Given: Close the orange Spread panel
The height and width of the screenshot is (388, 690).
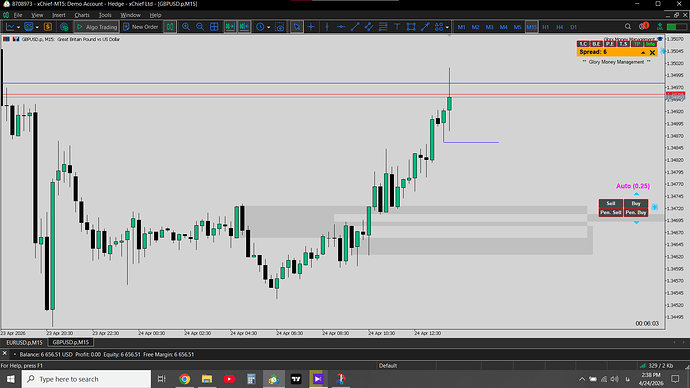Looking at the screenshot, I should [x=653, y=52].
